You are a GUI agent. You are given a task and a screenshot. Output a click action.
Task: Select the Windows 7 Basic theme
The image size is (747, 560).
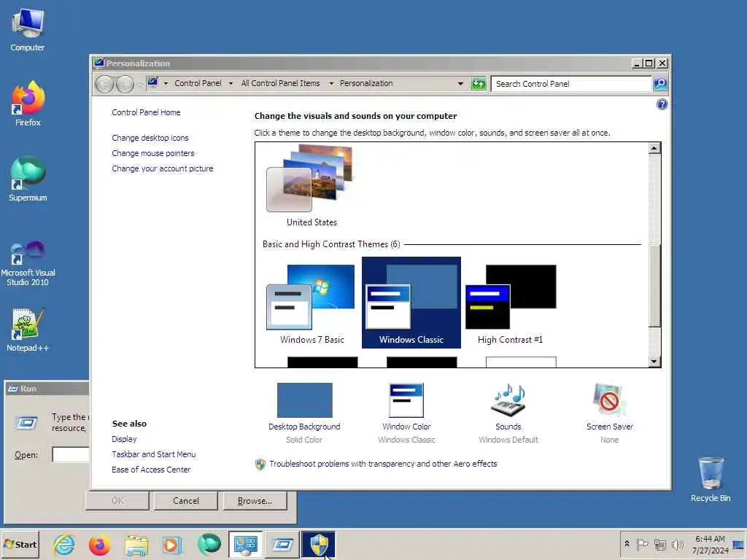pos(311,303)
